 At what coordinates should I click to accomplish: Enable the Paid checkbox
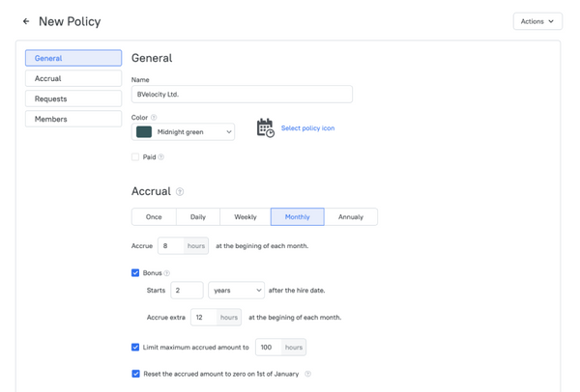coord(135,157)
